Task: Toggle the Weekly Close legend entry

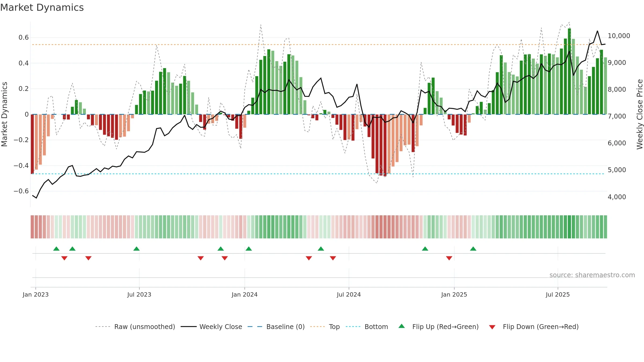Action: point(211,327)
